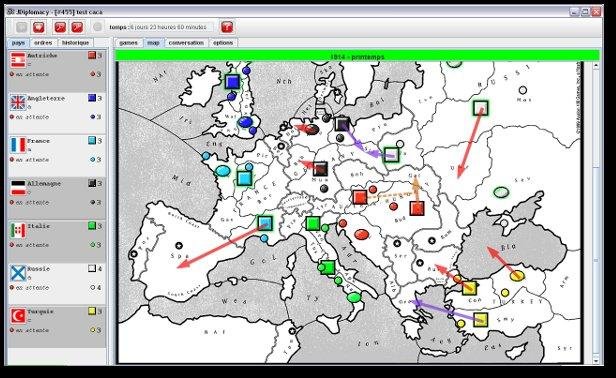The image size is (616, 378).
Task: Click the blue Angleterre color swatch
Action: pos(92,98)
